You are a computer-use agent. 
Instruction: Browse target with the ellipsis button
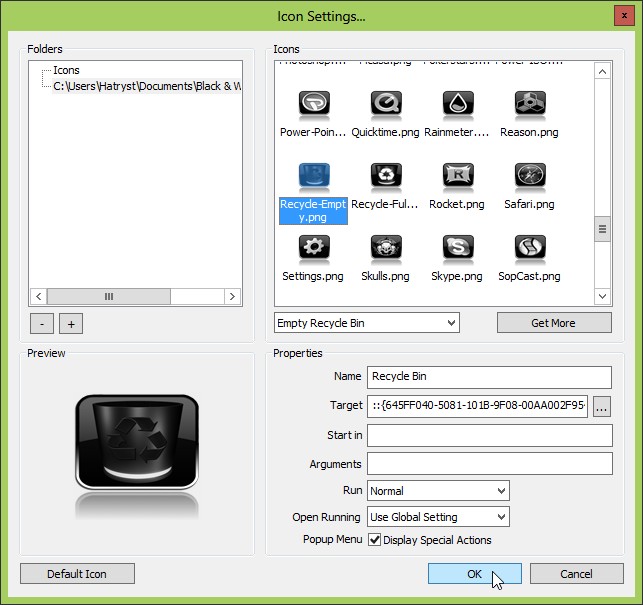[602, 407]
